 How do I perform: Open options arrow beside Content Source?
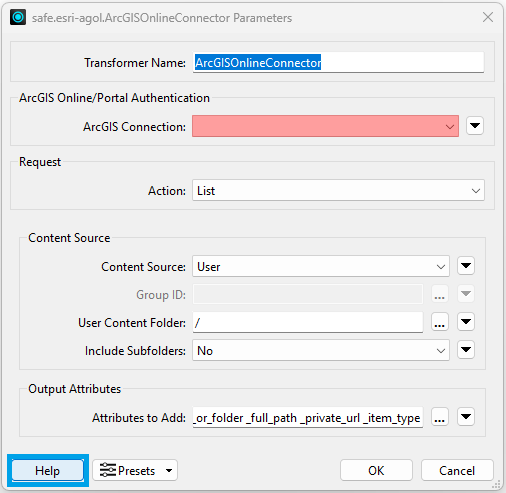point(466,266)
